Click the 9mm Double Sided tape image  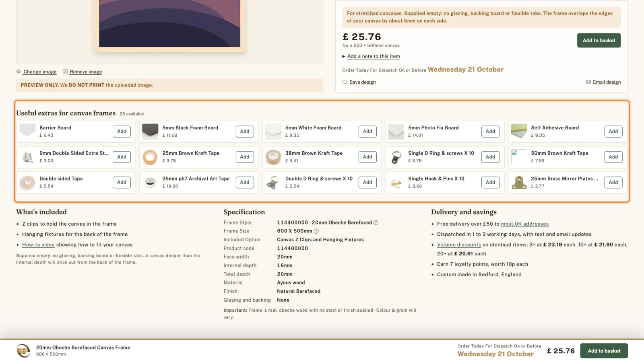[27, 157]
